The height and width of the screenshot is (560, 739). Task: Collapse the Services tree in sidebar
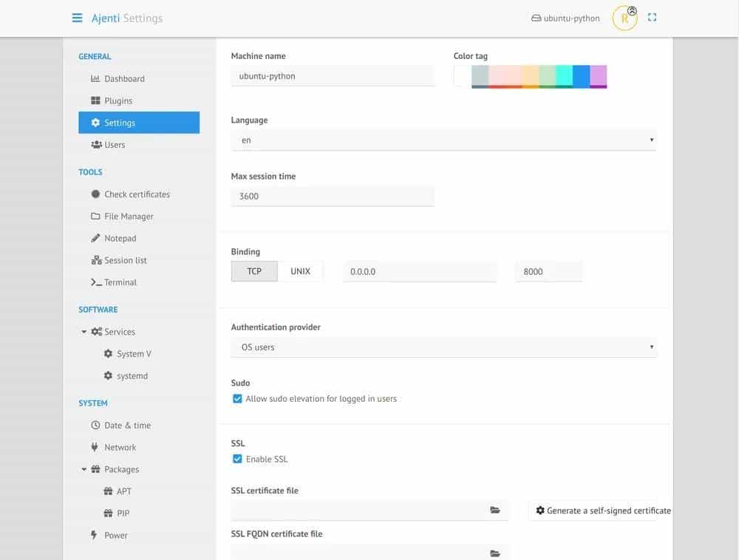click(x=84, y=332)
